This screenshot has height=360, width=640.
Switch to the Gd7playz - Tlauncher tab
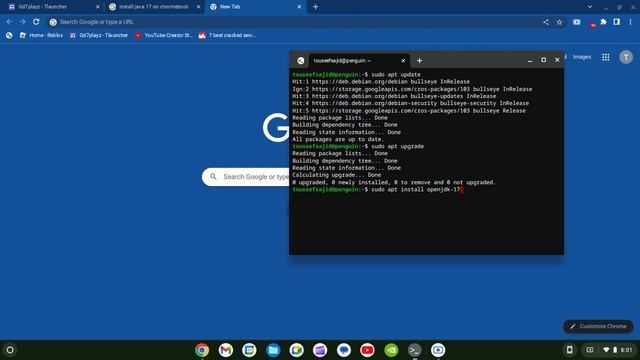pyautogui.click(x=52, y=7)
